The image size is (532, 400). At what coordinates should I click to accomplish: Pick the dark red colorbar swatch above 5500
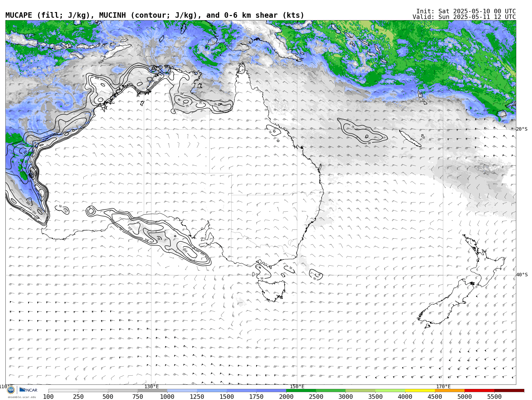509,391
